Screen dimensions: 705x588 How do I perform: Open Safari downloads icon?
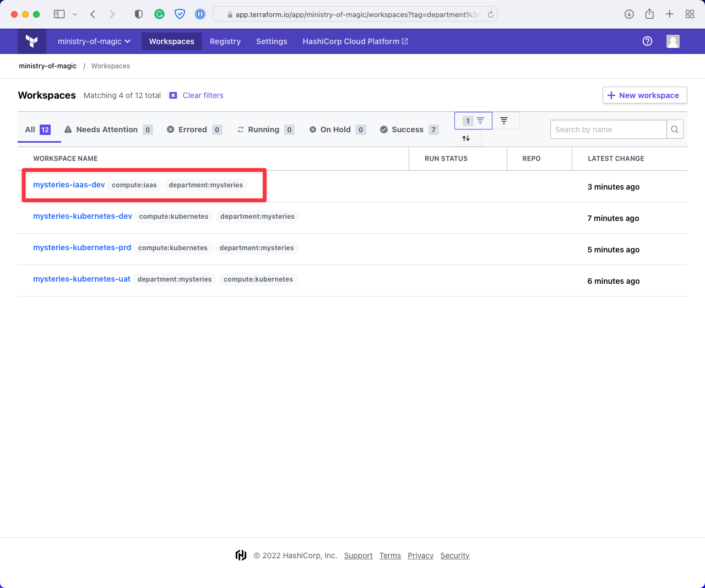pos(629,14)
